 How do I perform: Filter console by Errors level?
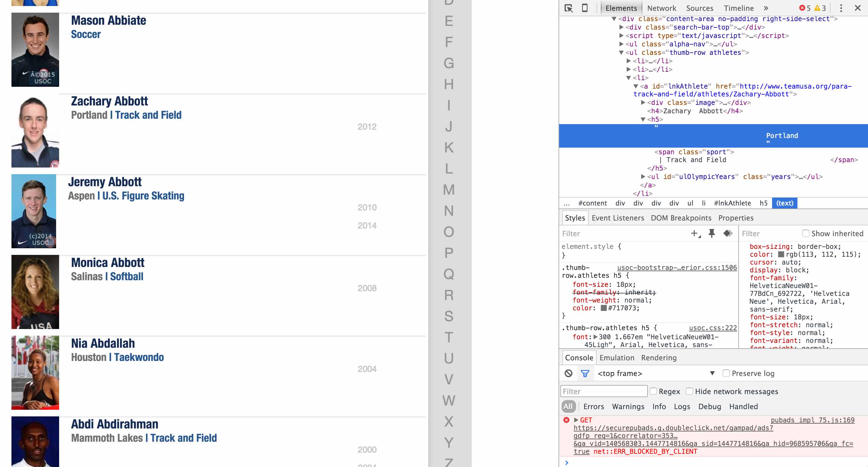pyautogui.click(x=593, y=406)
